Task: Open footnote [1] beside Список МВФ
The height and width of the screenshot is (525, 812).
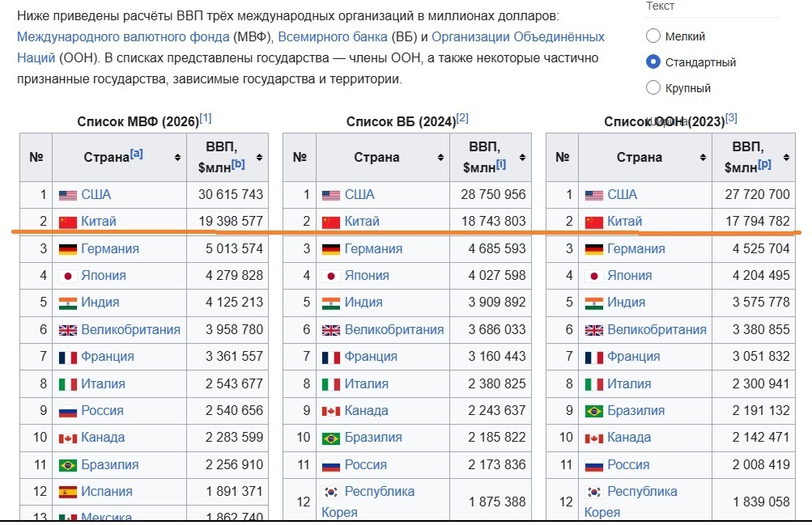Action: click(x=206, y=118)
